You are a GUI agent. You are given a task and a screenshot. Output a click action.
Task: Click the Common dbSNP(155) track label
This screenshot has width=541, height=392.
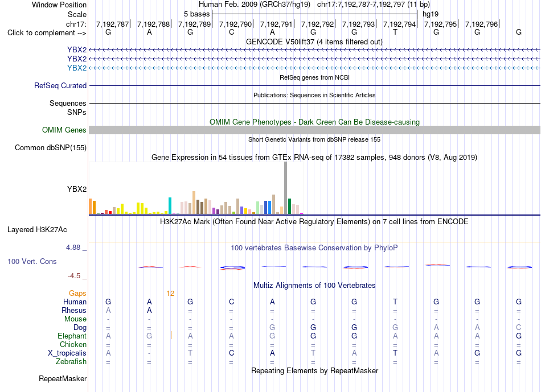coord(50,147)
